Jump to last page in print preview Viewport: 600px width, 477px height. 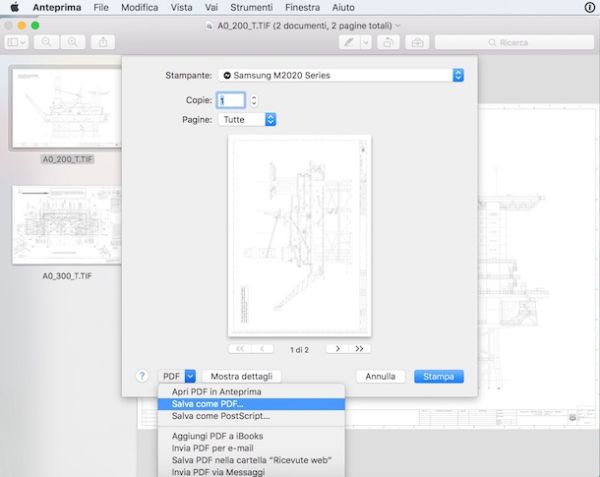point(360,349)
